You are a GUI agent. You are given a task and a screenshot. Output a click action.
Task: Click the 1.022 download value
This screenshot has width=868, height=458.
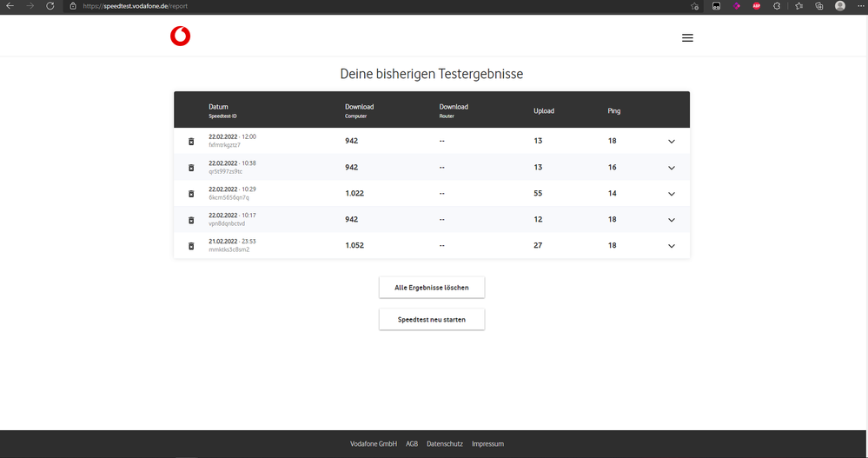[354, 193]
